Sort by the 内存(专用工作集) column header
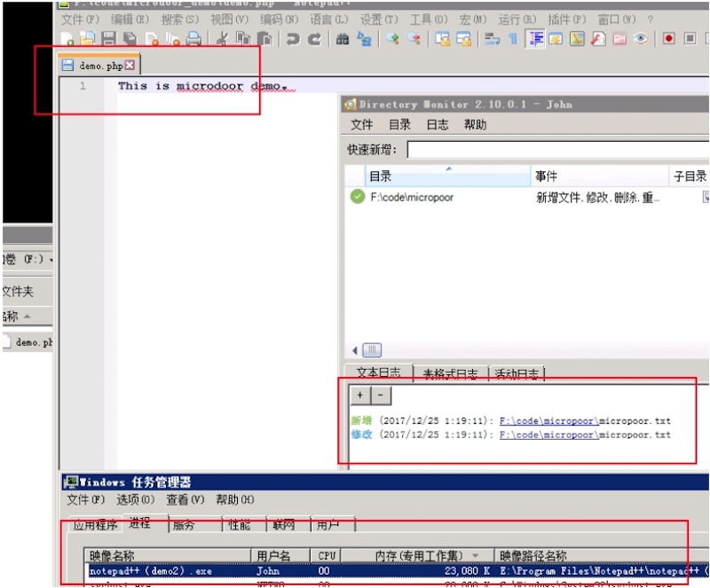Screen dimensions: 710x588 pos(424,556)
